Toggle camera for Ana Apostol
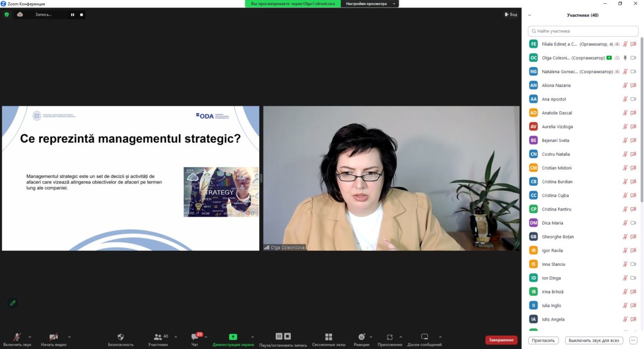 pos(633,99)
